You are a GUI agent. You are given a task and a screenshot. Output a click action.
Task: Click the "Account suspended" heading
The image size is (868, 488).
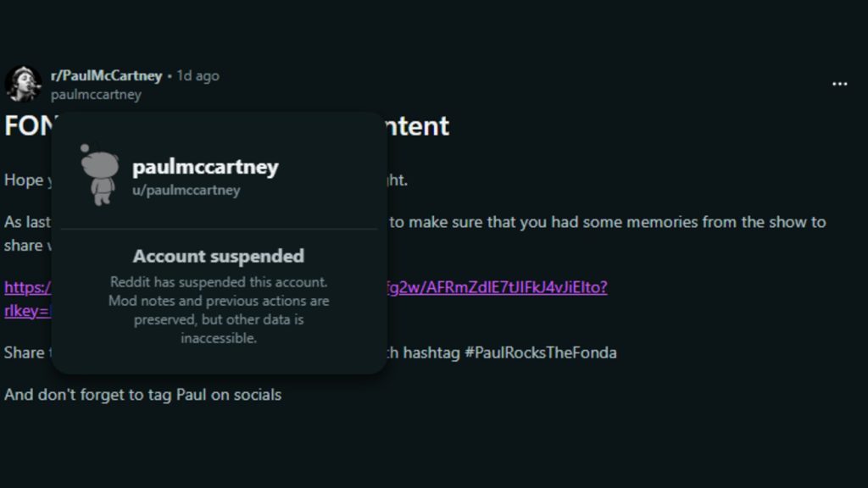pos(219,256)
